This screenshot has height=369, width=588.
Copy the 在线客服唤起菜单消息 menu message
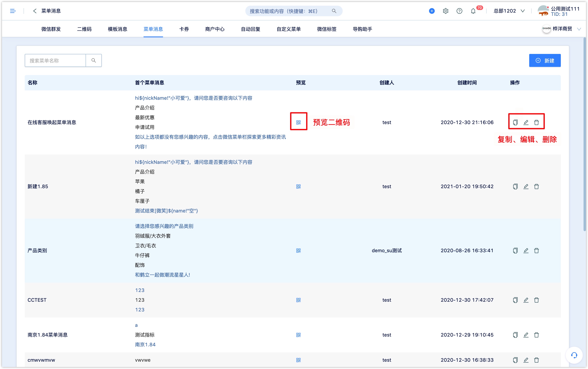[x=515, y=122]
